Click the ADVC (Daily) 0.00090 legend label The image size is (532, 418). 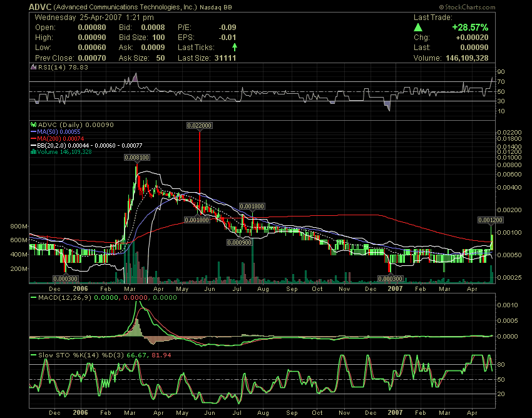click(76, 125)
